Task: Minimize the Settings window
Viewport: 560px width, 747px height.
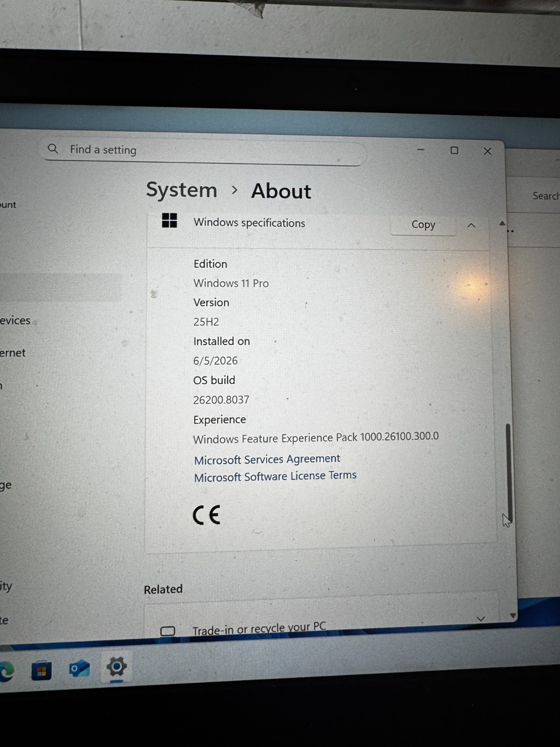Action: 421,150
